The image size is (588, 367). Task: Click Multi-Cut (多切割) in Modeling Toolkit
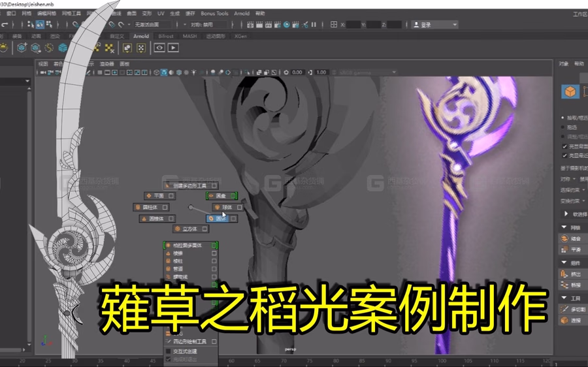pyautogui.click(x=573, y=310)
